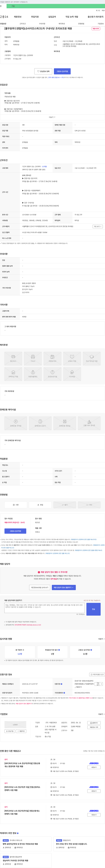
Task: Open the 직업 능력 개발 menu
Action: point(72,17)
